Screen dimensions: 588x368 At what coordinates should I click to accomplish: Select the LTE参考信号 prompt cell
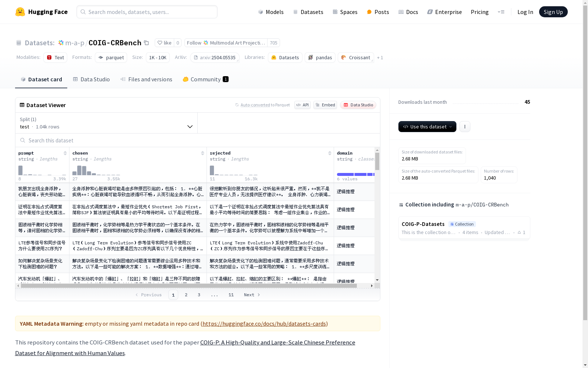(x=42, y=246)
